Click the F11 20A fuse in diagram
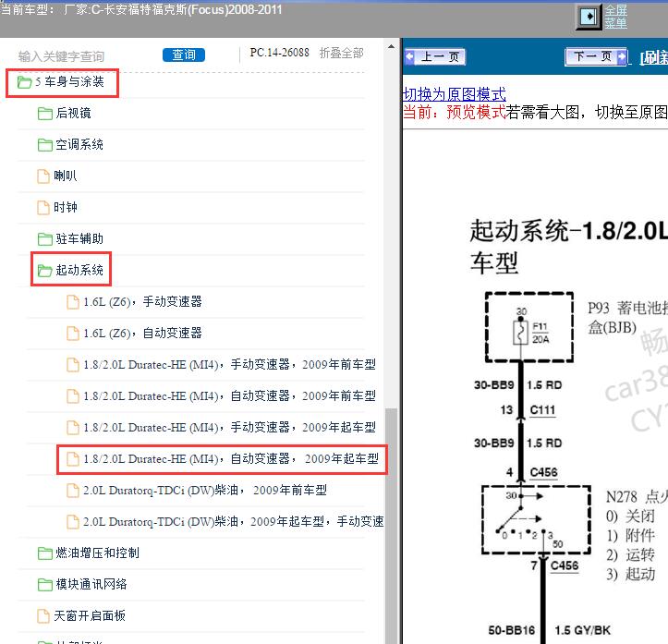This screenshot has width=668, height=644. click(x=521, y=332)
